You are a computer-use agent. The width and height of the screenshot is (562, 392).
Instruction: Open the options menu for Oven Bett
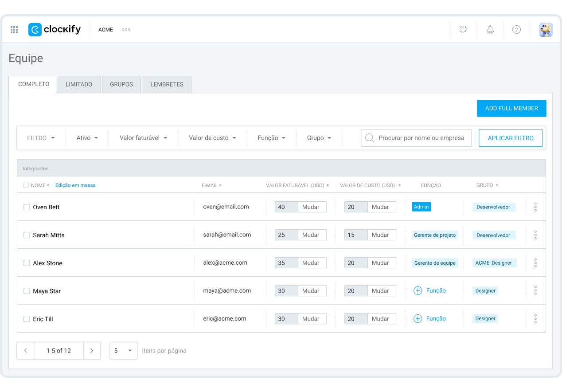(x=535, y=207)
